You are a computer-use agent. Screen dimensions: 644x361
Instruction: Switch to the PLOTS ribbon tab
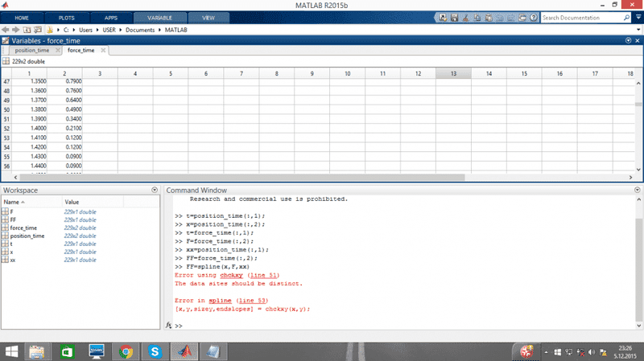click(67, 18)
